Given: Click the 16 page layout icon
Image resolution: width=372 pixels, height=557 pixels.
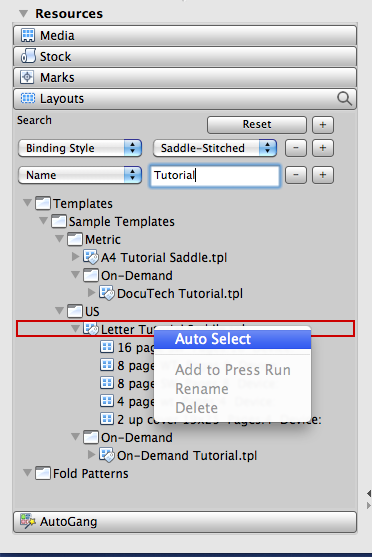Looking at the screenshot, I should pos(107,347).
